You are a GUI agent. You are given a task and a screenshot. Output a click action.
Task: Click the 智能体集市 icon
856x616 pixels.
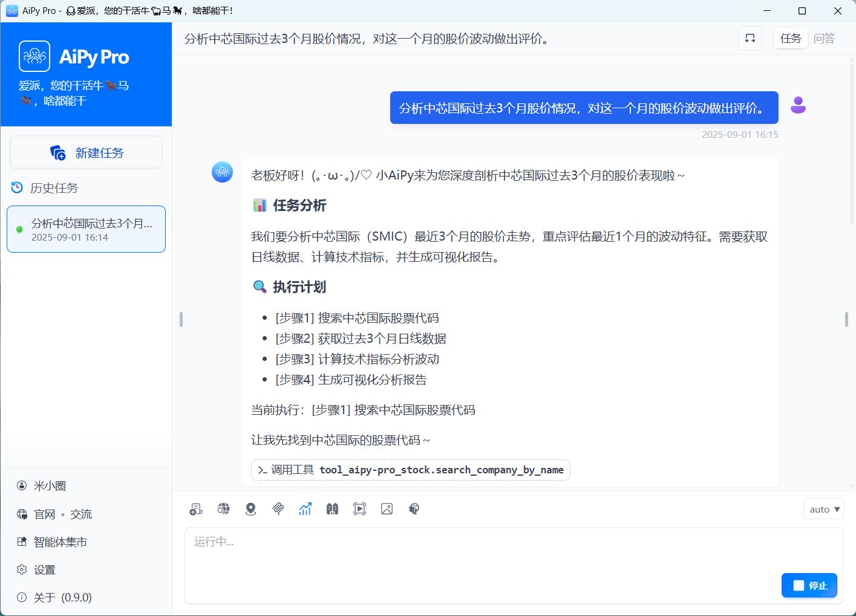[22, 542]
